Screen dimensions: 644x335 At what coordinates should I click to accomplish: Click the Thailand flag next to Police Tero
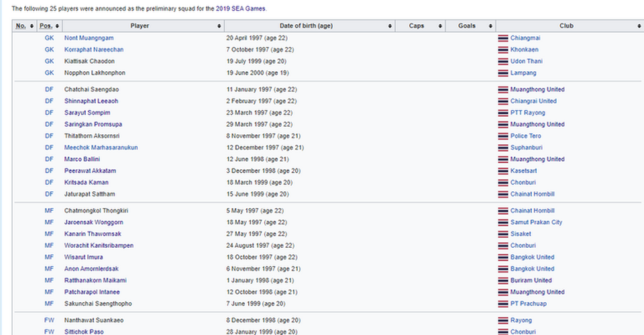pyautogui.click(x=503, y=136)
